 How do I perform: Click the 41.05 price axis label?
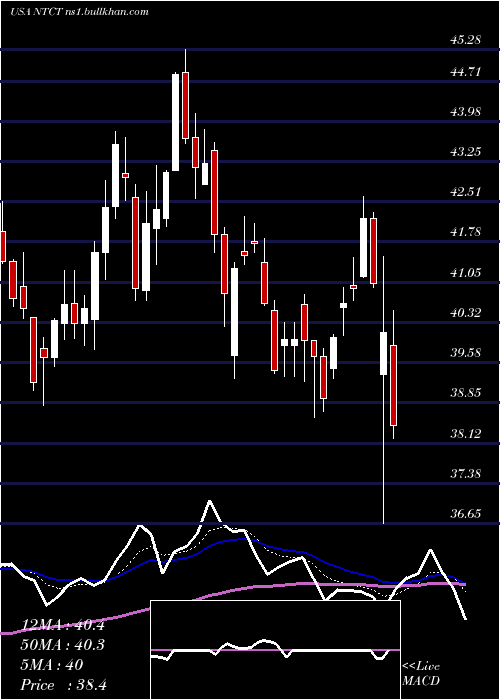pyautogui.click(x=466, y=272)
